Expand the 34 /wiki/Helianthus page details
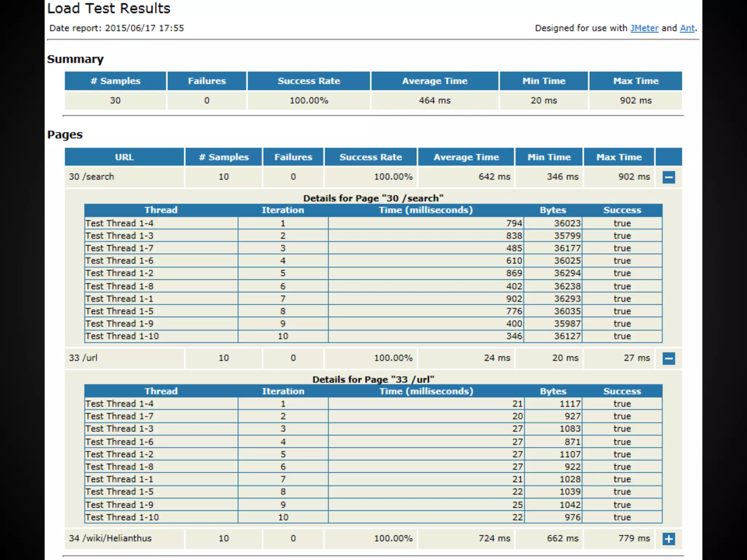This screenshot has height=560, width=747. tap(669, 539)
